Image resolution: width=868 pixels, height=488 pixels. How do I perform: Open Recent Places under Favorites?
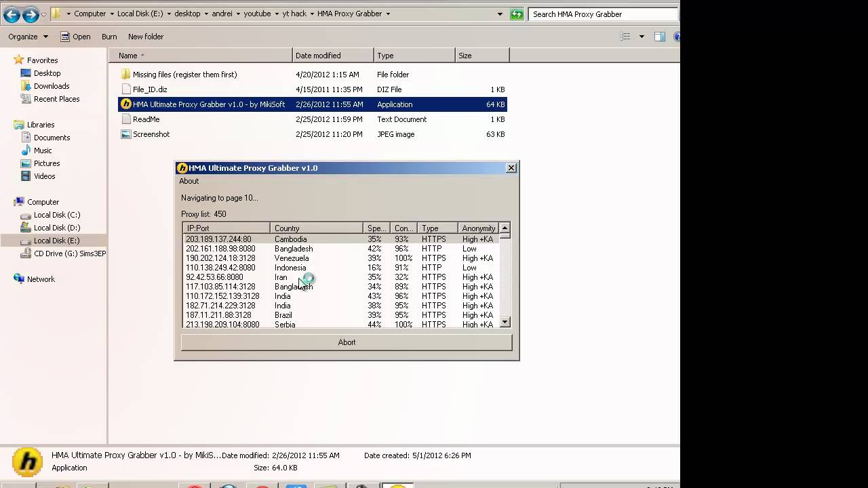[56, 99]
